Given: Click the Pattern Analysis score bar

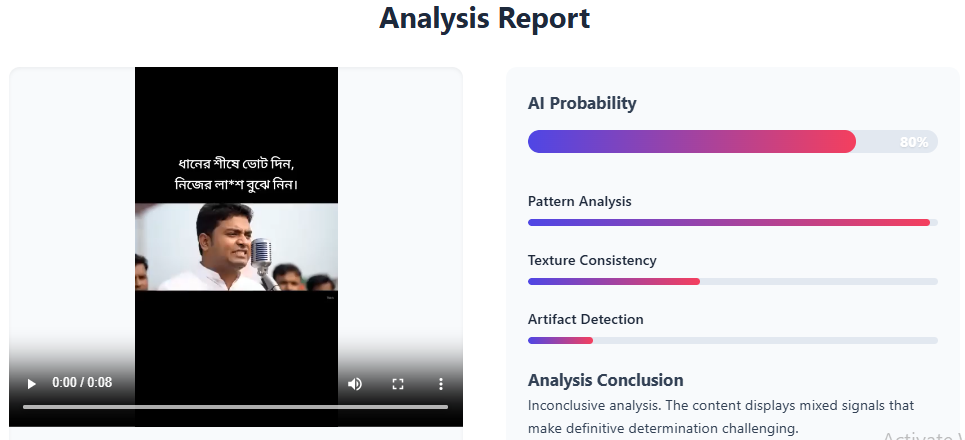Looking at the screenshot, I should (732, 223).
